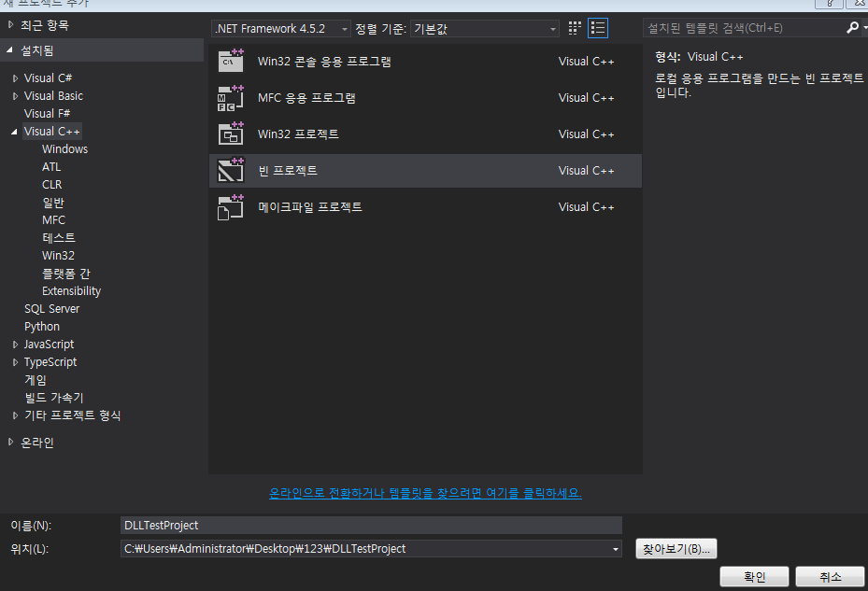This screenshot has height=591, width=868.
Task: Confirm with the 확인 button
Action: coord(754,577)
